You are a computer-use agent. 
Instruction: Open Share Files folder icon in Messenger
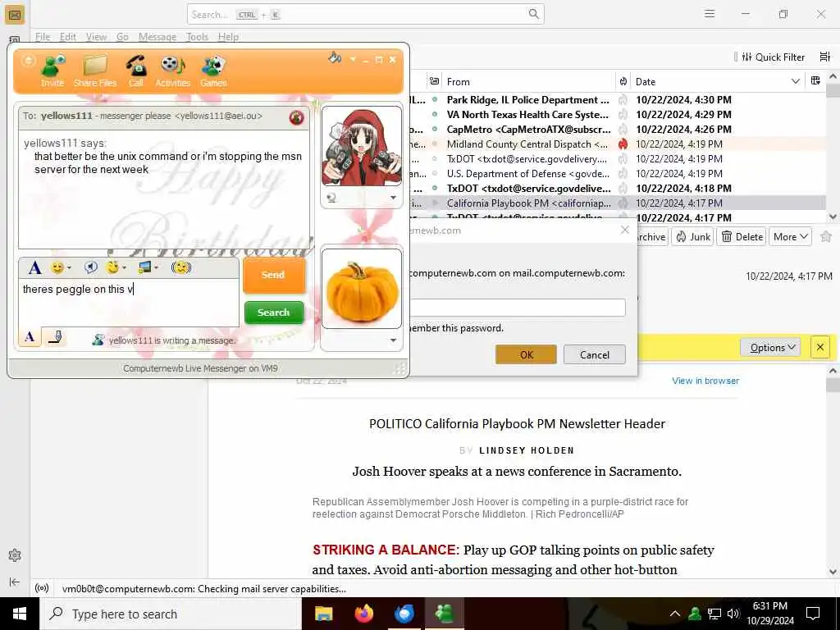95,71
